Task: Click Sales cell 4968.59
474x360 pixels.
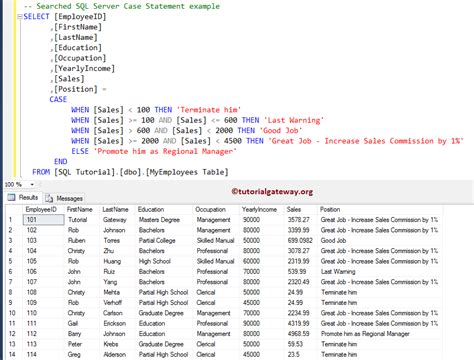Action: pyautogui.click(x=299, y=334)
